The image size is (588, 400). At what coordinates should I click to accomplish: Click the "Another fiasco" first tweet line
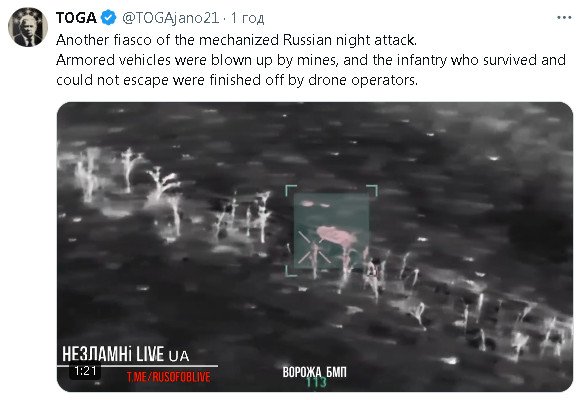[x=236, y=40]
